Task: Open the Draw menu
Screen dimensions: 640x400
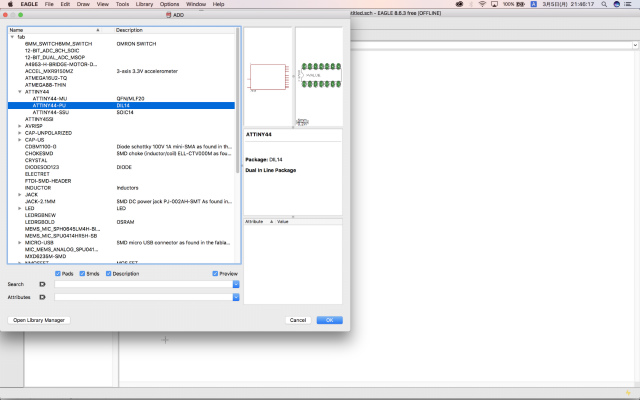Action: pyautogui.click(x=83, y=4)
